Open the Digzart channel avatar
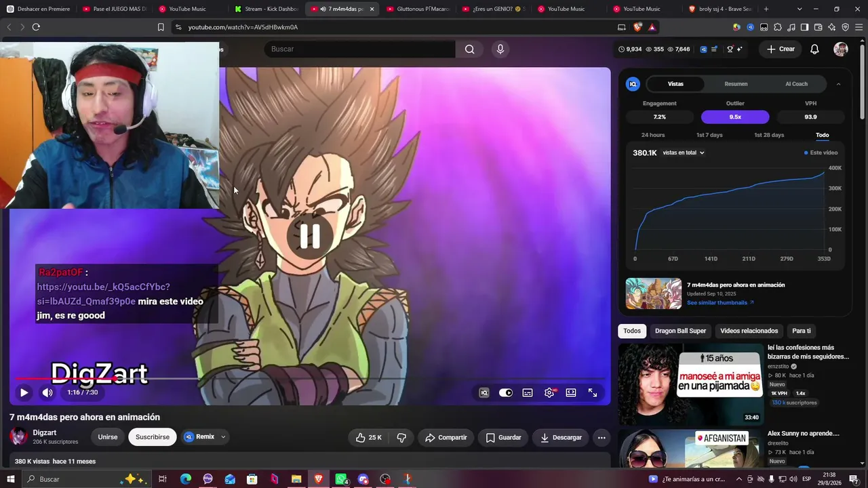The width and height of the screenshot is (868, 488). (x=19, y=437)
